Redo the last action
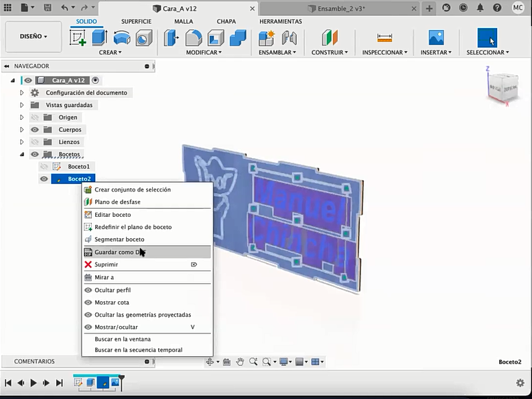Viewport: 532px width, 399px height. click(x=84, y=8)
